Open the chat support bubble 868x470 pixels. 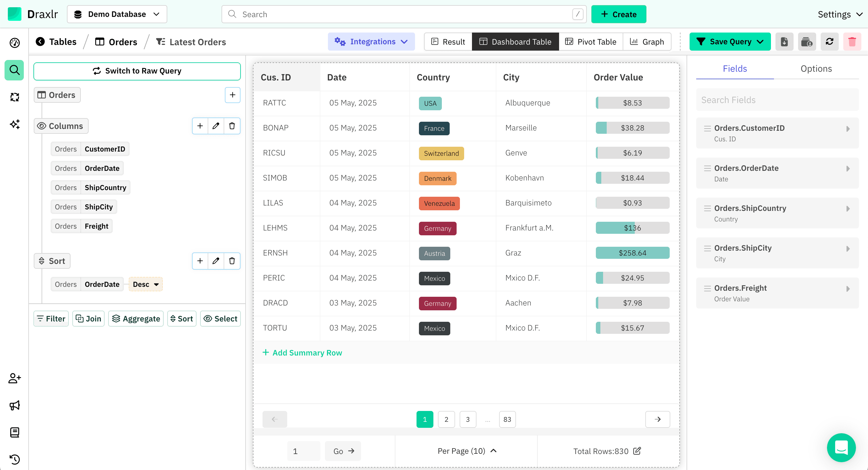(x=841, y=447)
